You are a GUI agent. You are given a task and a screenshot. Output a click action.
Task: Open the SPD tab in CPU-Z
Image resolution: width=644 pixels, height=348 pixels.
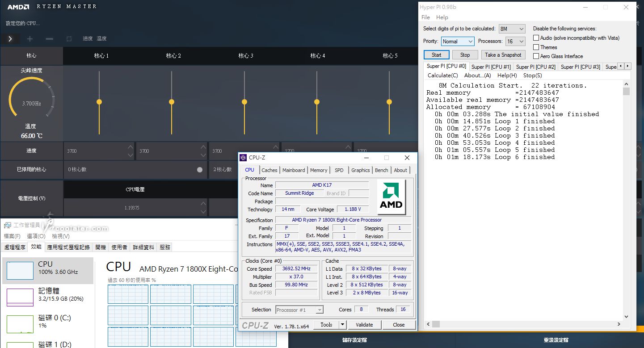coord(339,170)
